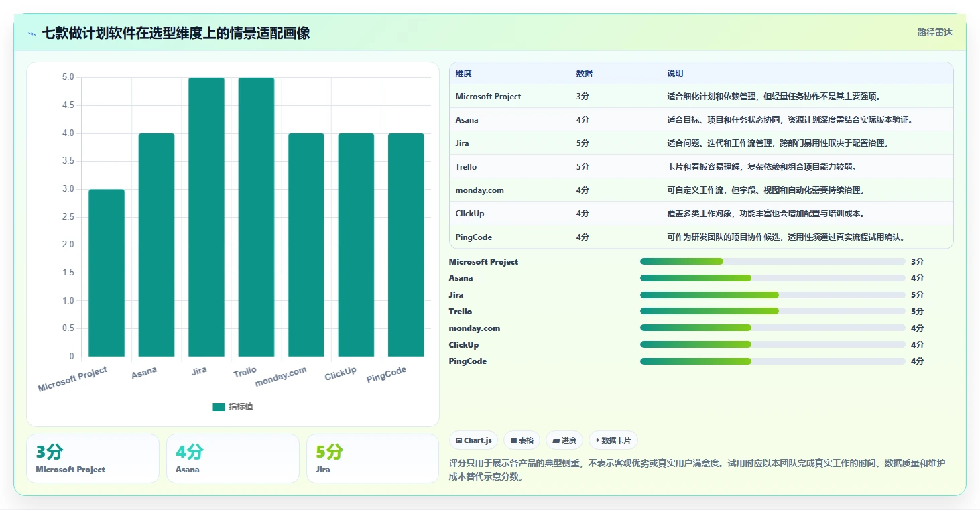980x510 pixels.
Task: Click the 5分 value beside Jira progress bar
Action: tap(917, 295)
